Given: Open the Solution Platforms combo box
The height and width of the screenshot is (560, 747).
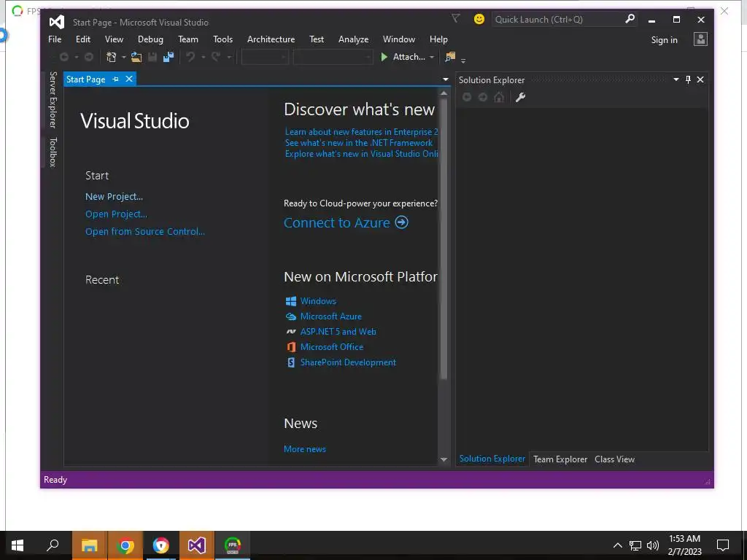Looking at the screenshot, I should click(x=332, y=57).
